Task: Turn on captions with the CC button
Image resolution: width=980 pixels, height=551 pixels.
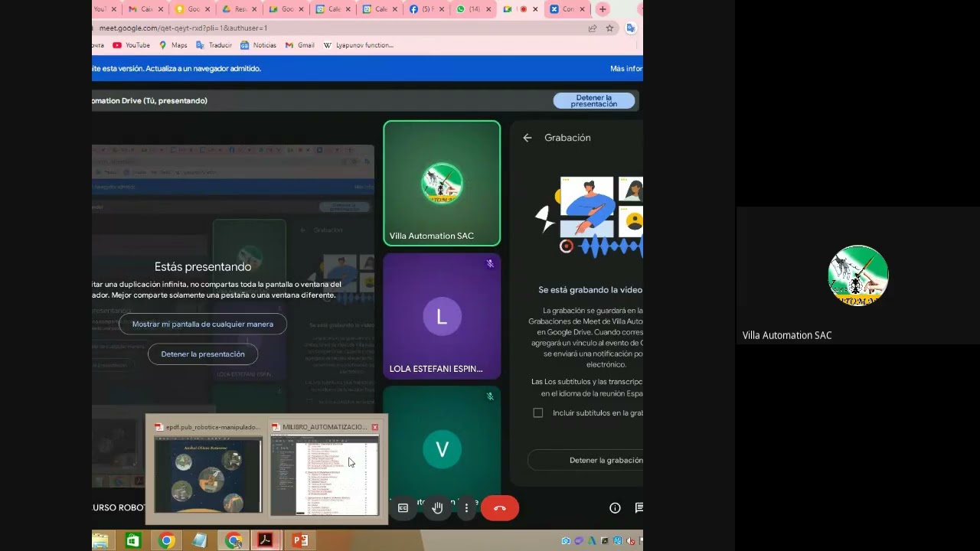Action: click(x=403, y=508)
